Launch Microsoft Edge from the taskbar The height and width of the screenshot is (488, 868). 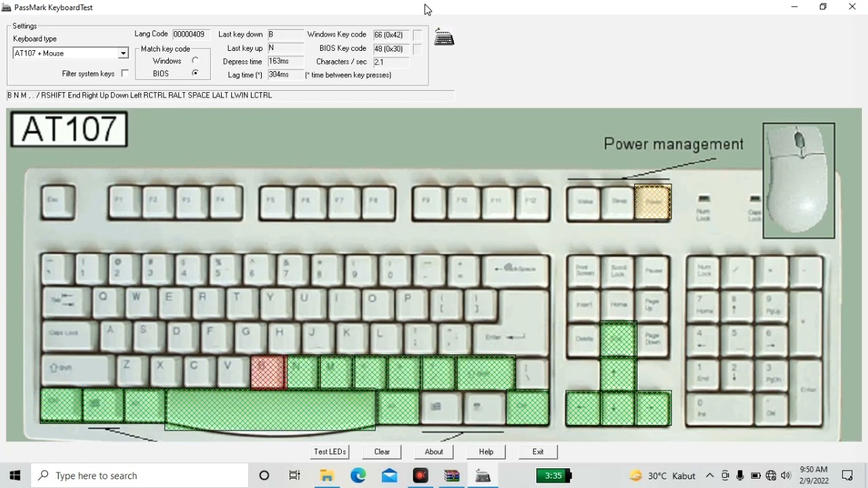tap(358, 476)
